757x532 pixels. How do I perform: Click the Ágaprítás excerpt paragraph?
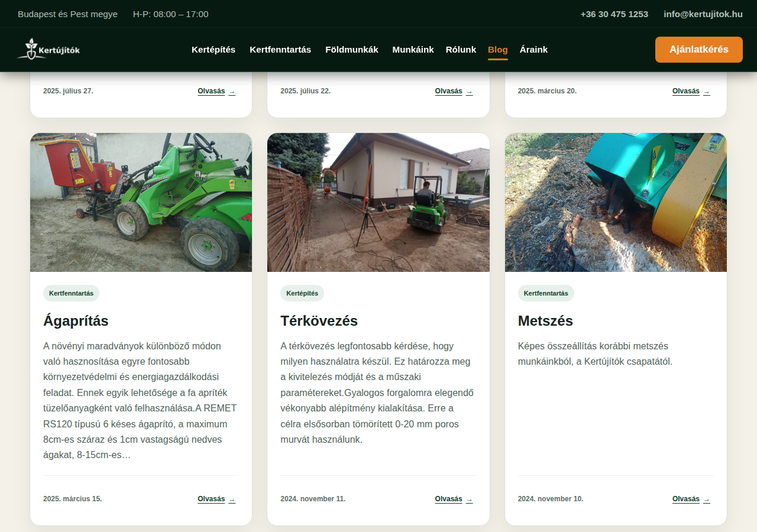pos(141,400)
